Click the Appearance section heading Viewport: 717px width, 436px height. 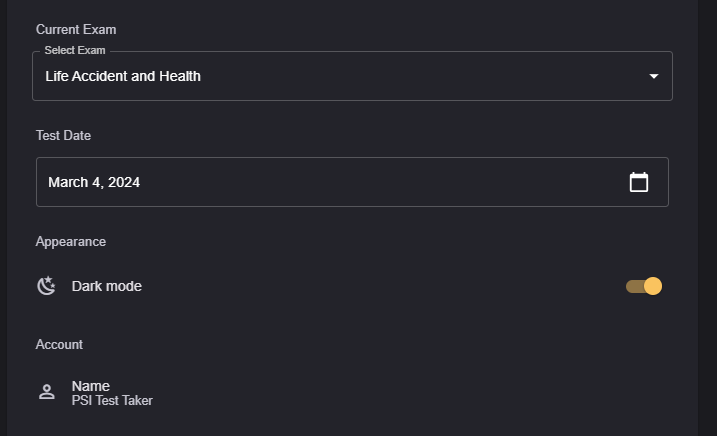[x=71, y=241]
